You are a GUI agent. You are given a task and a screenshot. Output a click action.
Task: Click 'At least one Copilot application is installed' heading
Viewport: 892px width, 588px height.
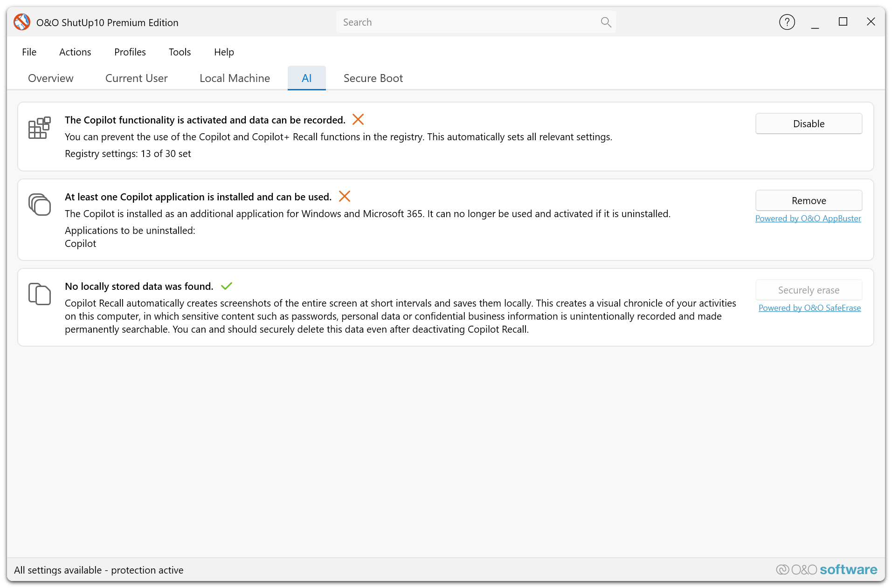[198, 197]
